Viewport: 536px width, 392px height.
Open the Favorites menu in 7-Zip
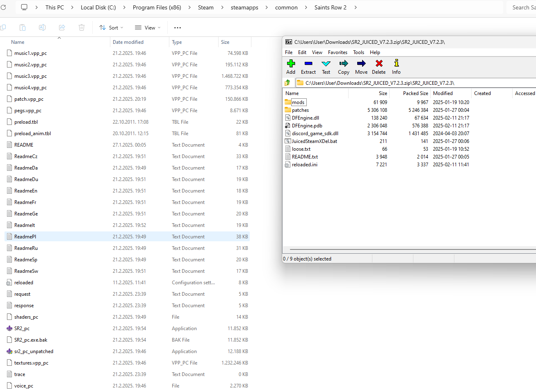[x=338, y=52]
